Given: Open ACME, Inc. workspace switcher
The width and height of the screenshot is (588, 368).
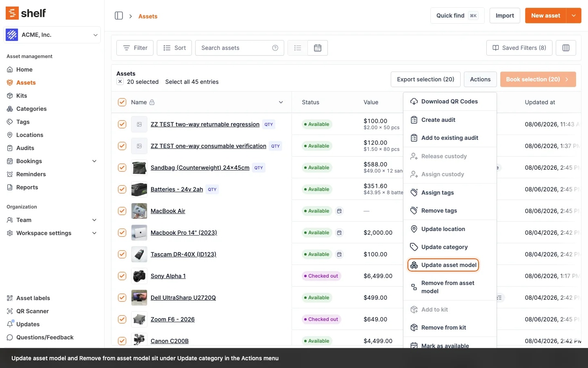Looking at the screenshot, I should click(x=52, y=35).
